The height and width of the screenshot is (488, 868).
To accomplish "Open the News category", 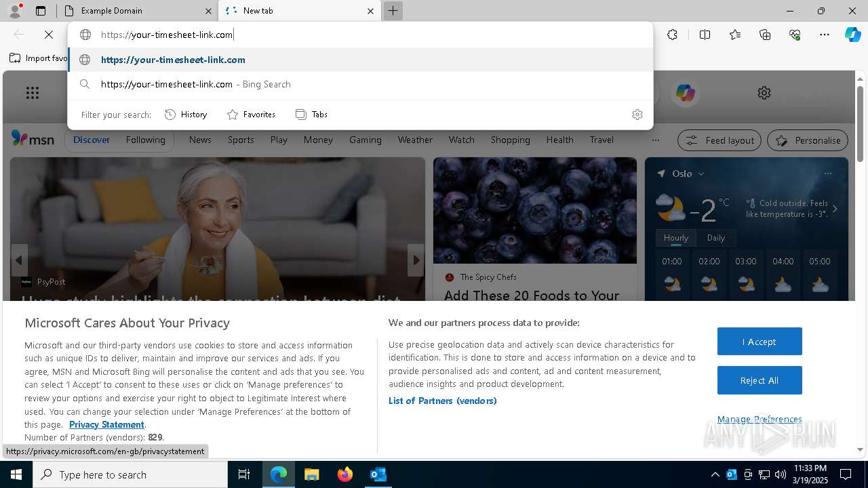I will 200,140.
